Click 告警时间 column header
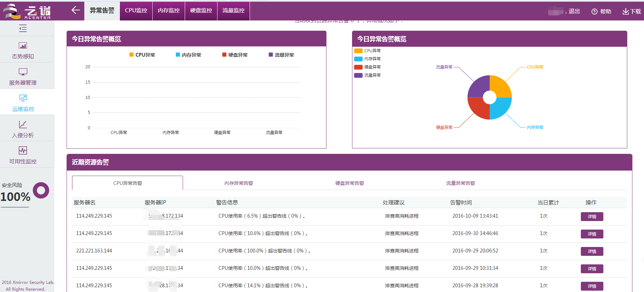Viewport: 644px width, 292px height. click(461, 203)
